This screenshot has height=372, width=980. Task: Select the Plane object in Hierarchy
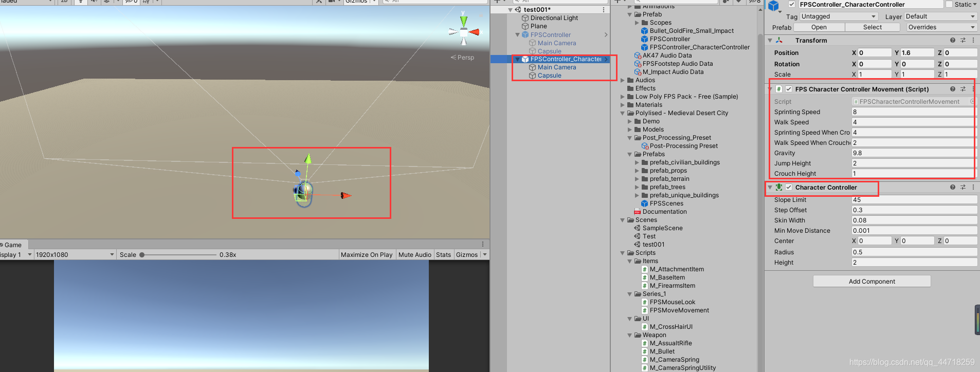[x=538, y=26]
